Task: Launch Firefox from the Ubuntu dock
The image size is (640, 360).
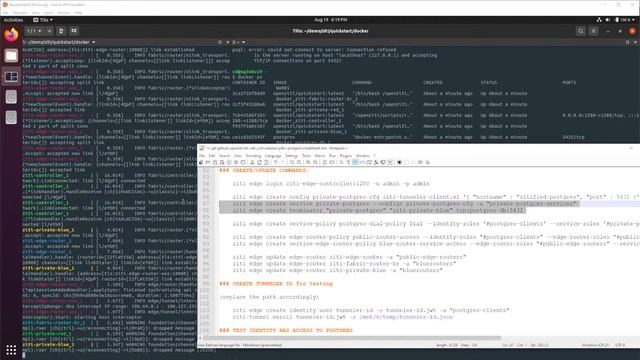Action: pyautogui.click(x=11, y=35)
